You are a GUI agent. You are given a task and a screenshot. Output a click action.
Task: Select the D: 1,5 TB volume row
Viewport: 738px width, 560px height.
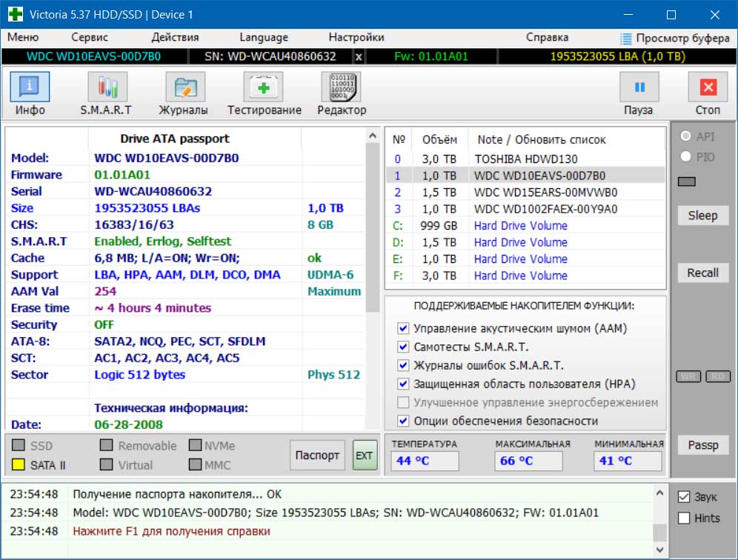(525, 242)
